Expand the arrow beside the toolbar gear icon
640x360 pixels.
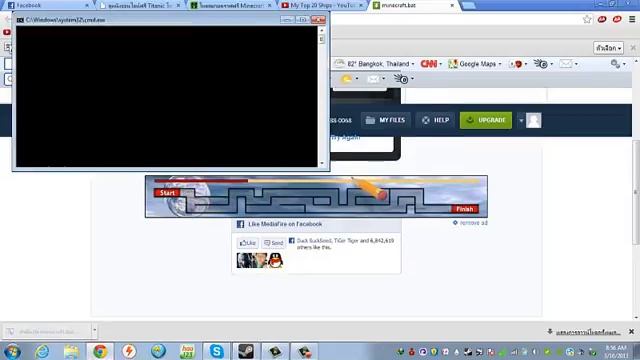(x=624, y=64)
